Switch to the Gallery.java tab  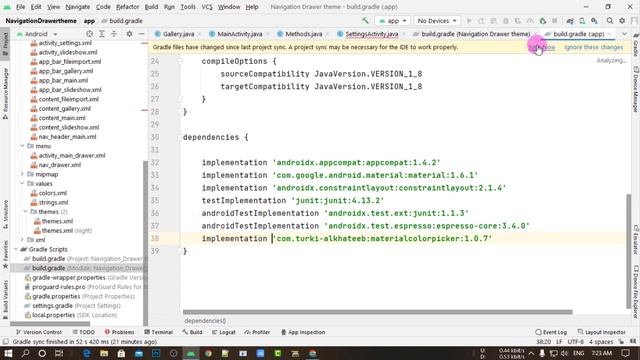click(178, 34)
